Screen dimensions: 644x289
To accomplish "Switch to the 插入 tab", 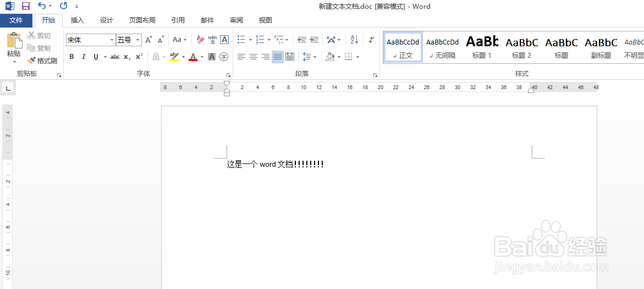I will 77,20.
